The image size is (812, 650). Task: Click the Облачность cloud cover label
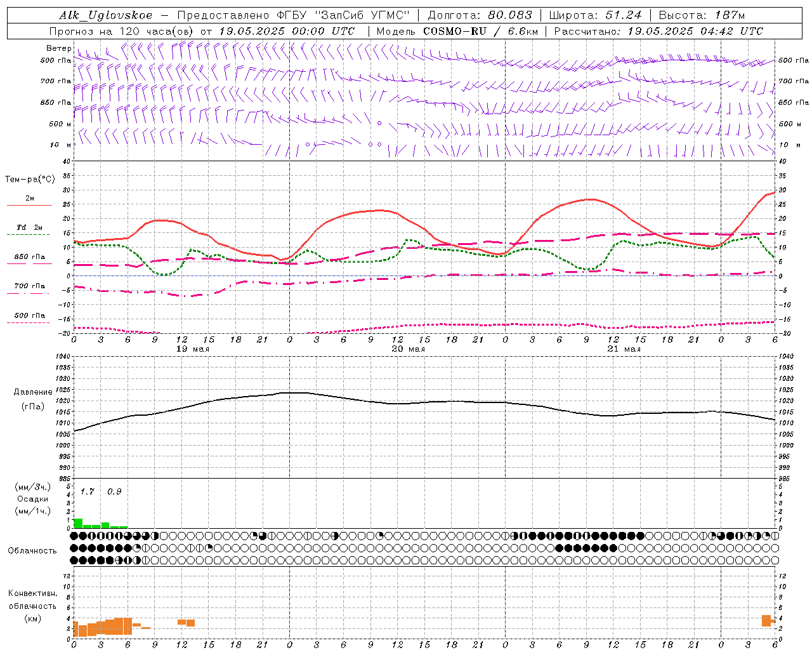[x=32, y=550]
